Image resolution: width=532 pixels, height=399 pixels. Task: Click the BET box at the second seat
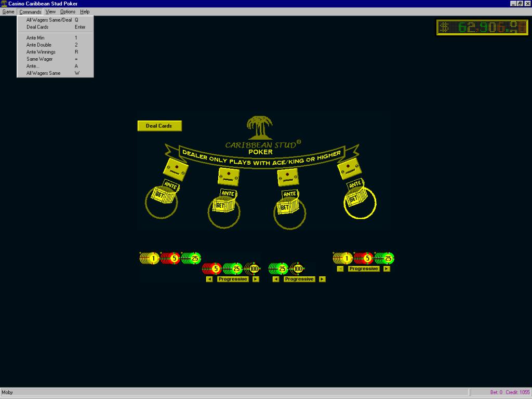[223, 205]
